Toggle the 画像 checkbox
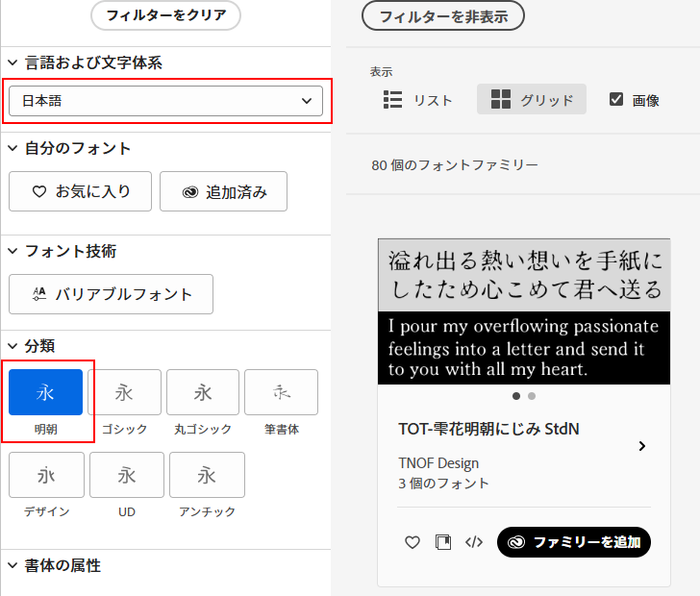This screenshot has width=700, height=596. click(x=616, y=99)
